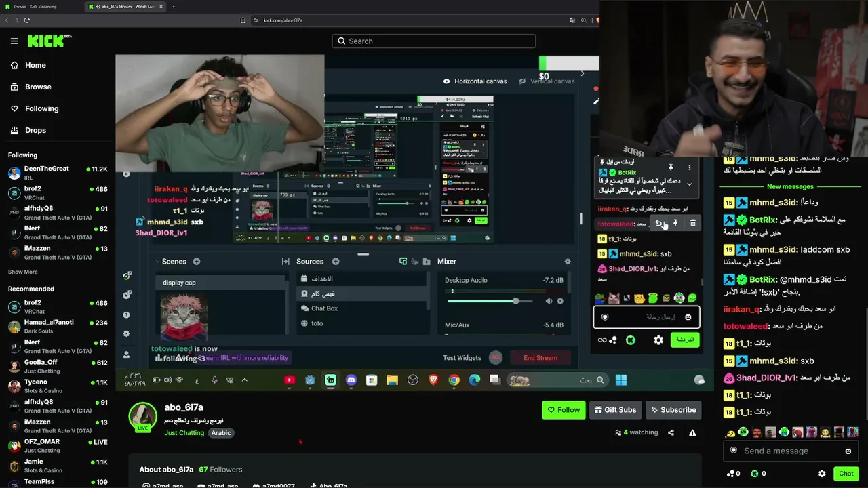Open a new browser tab
The image size is (868, 488).
coord(174,7)
